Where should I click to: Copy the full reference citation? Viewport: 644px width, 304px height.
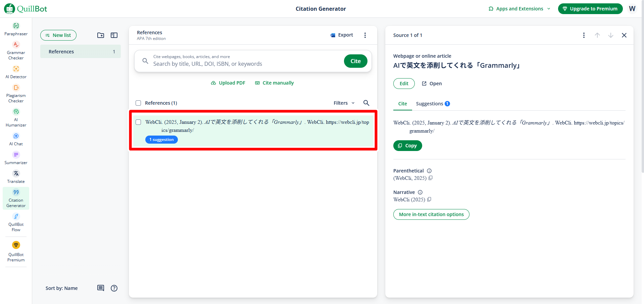coord(408,146)
